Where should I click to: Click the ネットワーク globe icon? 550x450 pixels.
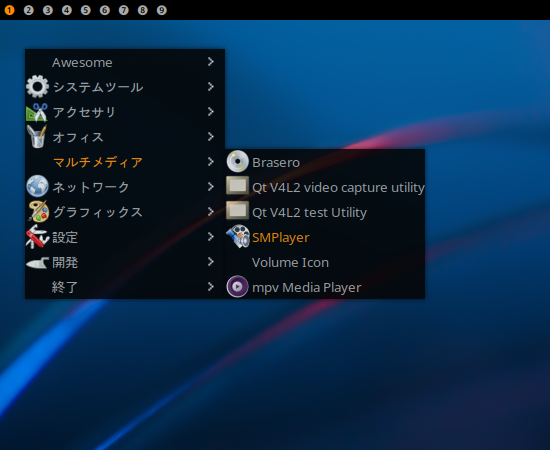coord(38,186)
